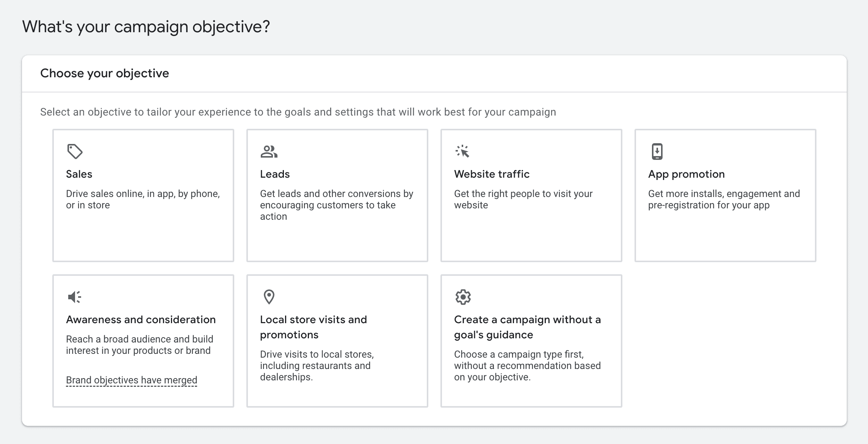Choose Awareness and consideration objective title
This screenshot has width=868, height=444.
click(x=141, y=319)
